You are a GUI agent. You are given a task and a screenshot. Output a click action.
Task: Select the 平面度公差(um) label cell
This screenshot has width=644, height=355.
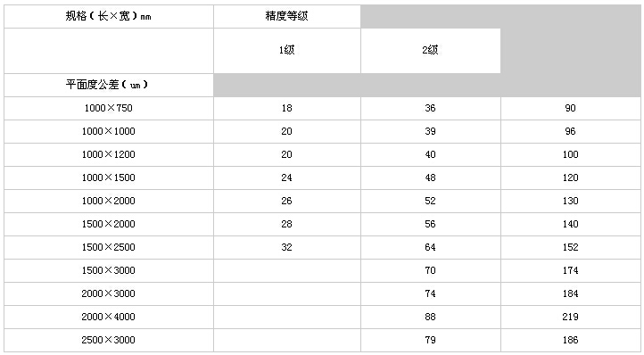pos(109,85)
